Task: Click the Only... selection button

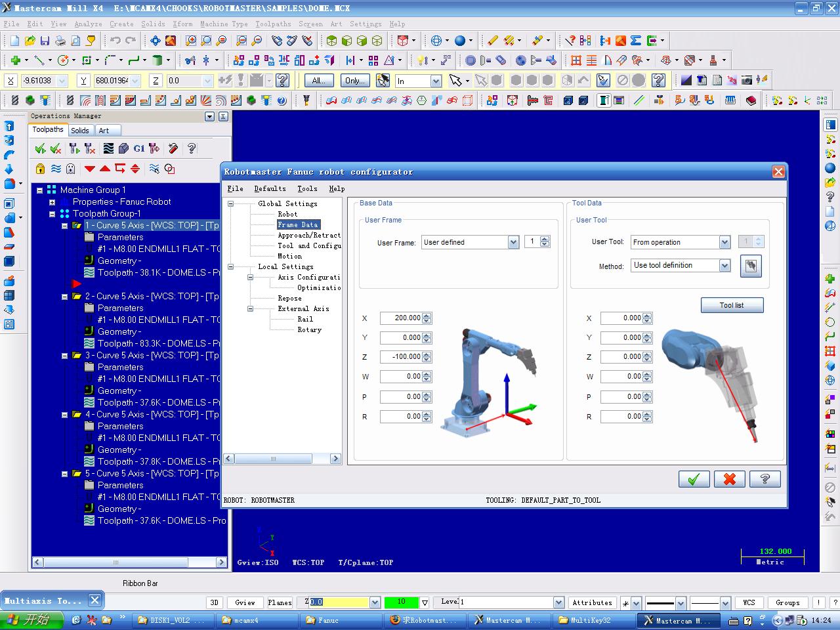Action: point(354,80)
